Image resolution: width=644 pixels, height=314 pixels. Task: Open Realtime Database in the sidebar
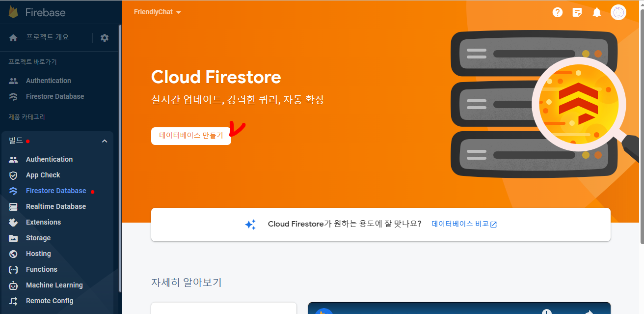tap(56, 206)
